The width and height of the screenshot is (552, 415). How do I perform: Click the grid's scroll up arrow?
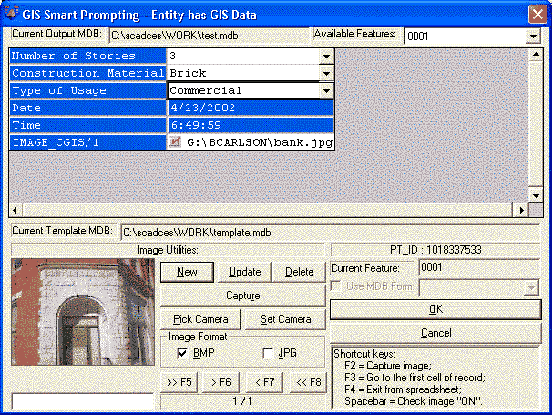(x=536, y=55)
